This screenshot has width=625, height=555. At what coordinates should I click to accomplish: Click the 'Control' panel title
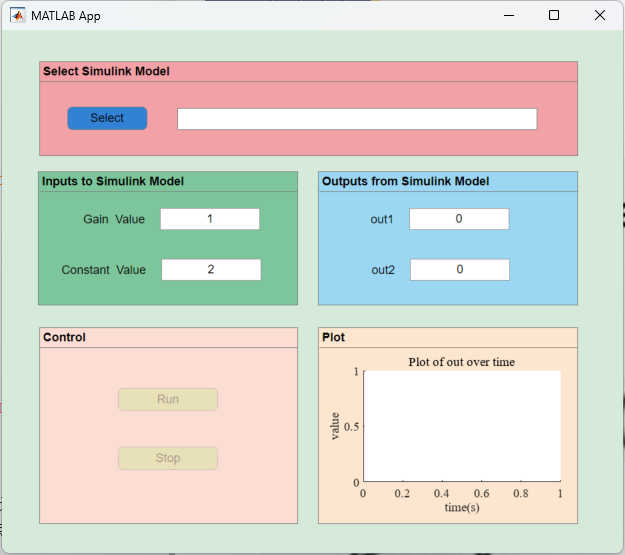(64, 337)
